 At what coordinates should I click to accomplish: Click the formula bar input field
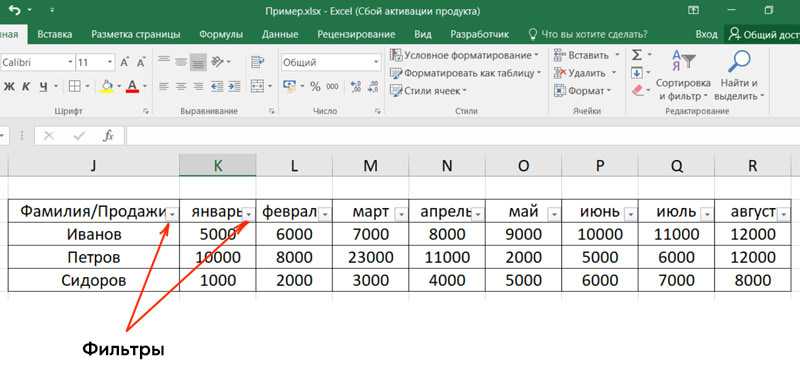462,136
